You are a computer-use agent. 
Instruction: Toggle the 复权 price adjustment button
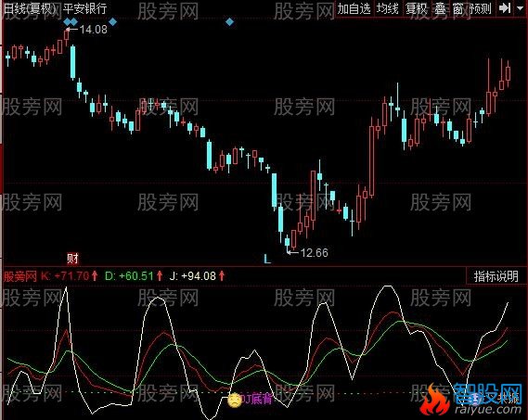point(417,8)
